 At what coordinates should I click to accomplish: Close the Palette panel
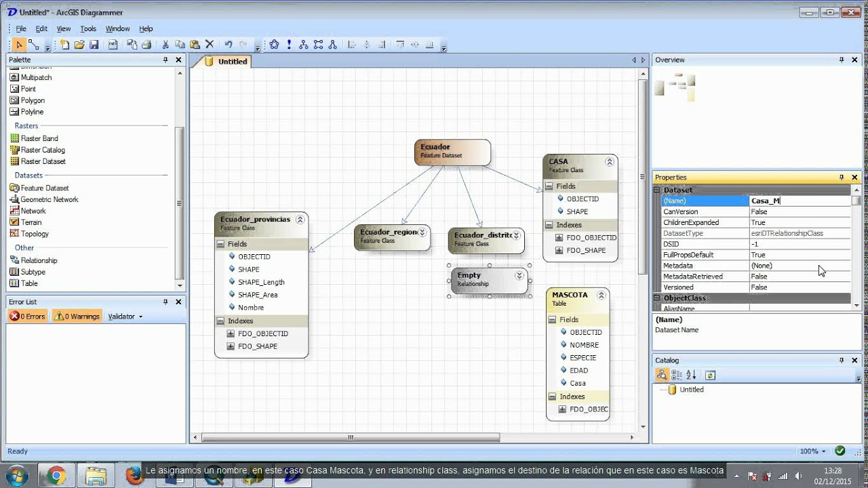coord(179,60)
